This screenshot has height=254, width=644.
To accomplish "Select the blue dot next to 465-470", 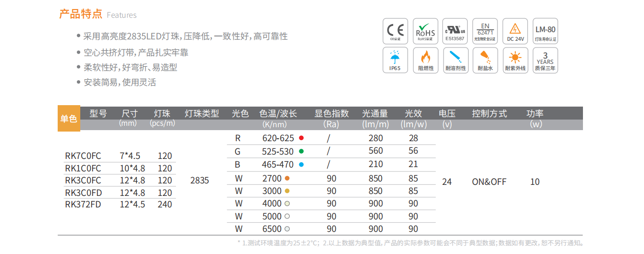I will [x=301, y=164].
